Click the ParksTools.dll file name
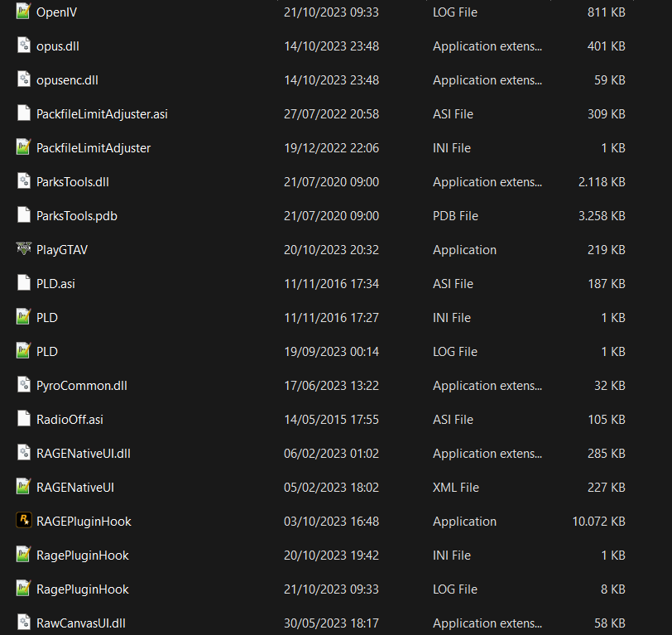Image resolution: width=672 pixels, height=635 pixels. pos(73,182)
